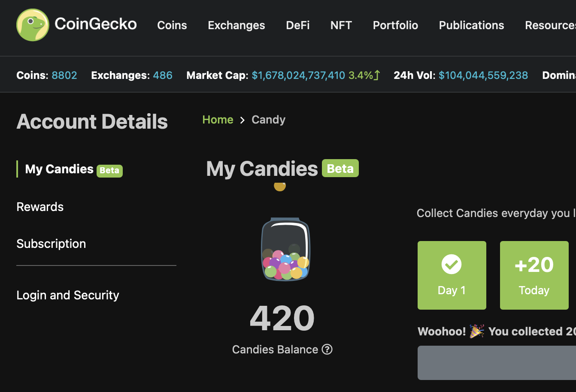576x392 pixels.
Task: Open the Subscription sidebar section
Action: [x=51, y=244]
